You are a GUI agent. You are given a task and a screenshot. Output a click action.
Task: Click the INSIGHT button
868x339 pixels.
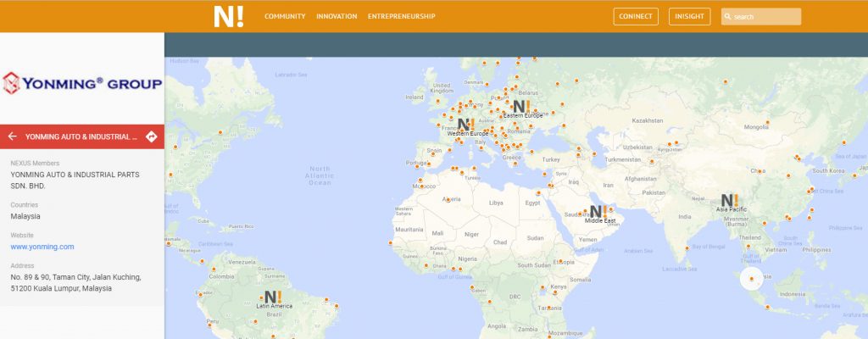(x=689, y=17)
